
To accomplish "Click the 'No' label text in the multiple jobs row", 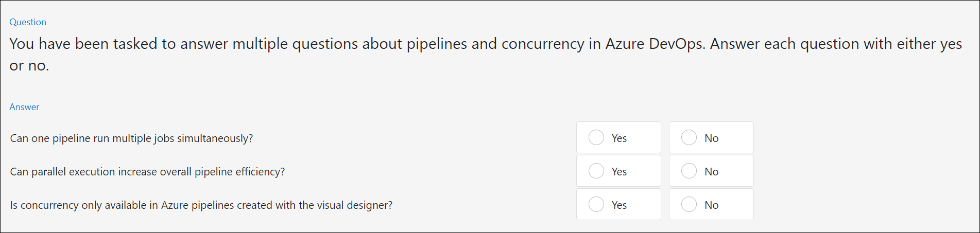I will [x=711, y=138].
